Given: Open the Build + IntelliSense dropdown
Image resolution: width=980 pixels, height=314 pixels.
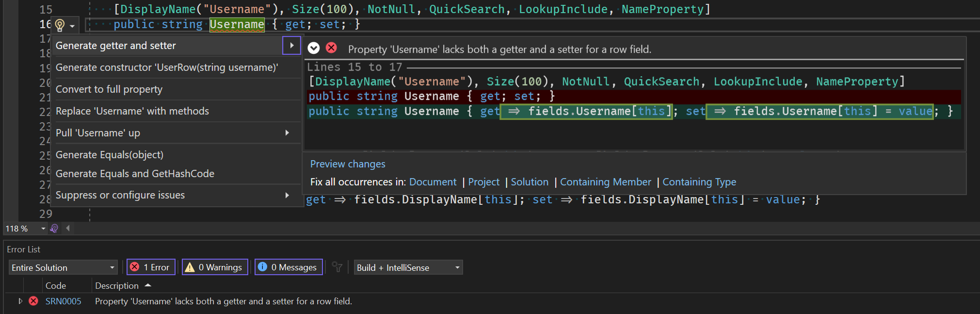Looking at the screenshot, I should pyautogui.click(x=408, y=267).
